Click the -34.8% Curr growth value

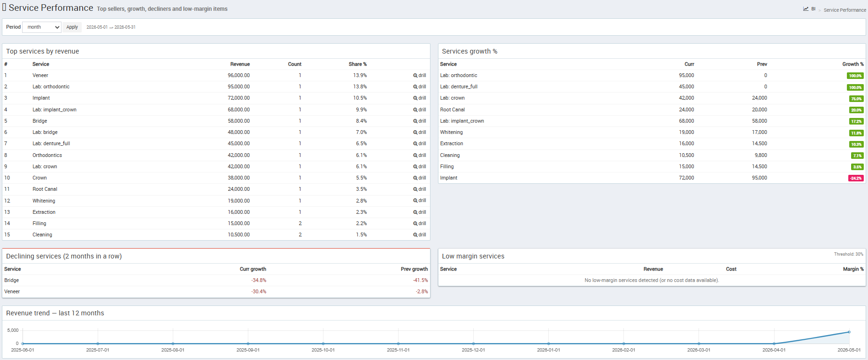[259, 280]
